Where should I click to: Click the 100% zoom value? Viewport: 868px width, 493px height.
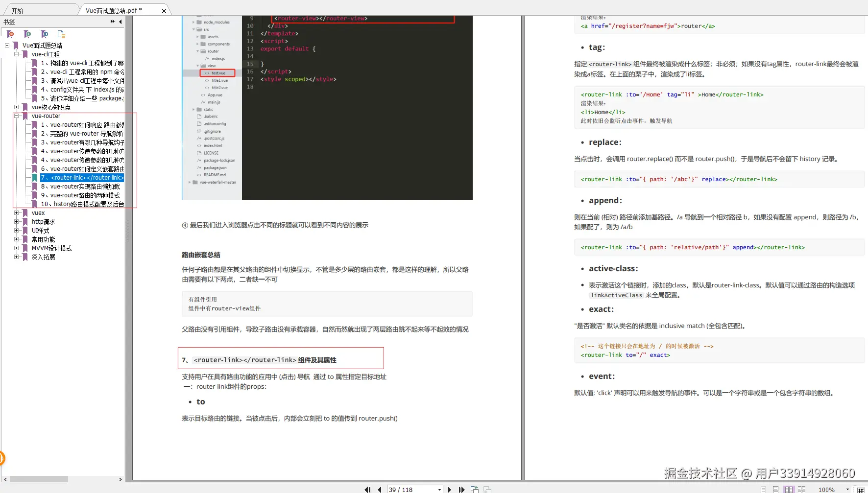(x=826, y=490)
